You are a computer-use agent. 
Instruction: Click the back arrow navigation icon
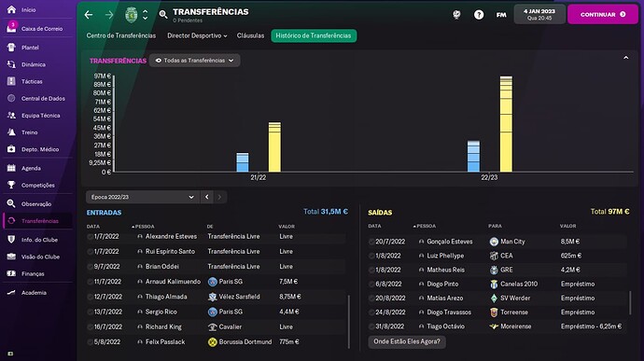[89, 15]
